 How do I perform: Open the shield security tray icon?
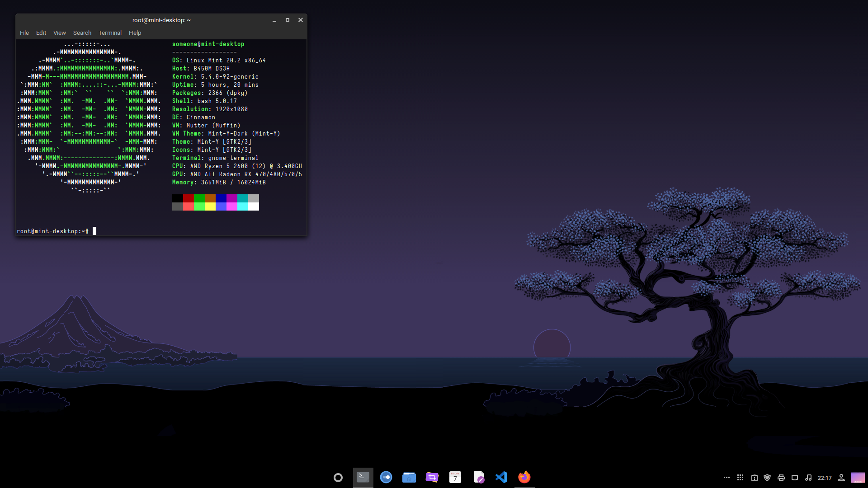767,478
